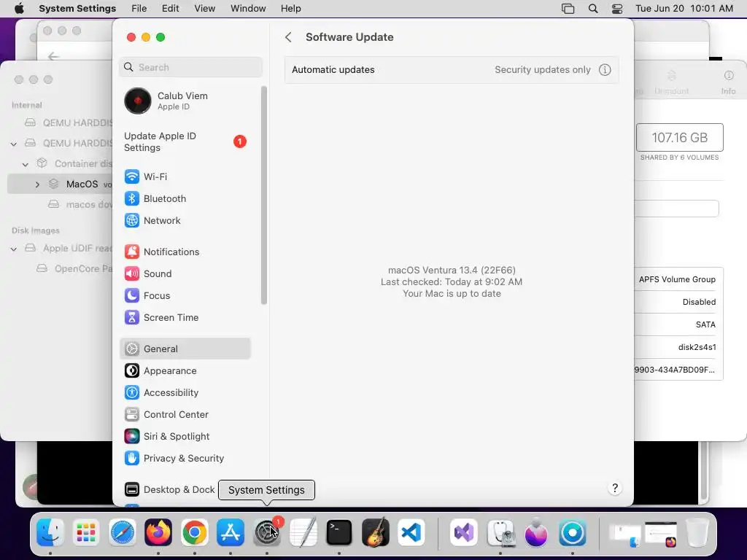Open Bluetooth settings
Screen dimensions: 747x560
(186, 198)
